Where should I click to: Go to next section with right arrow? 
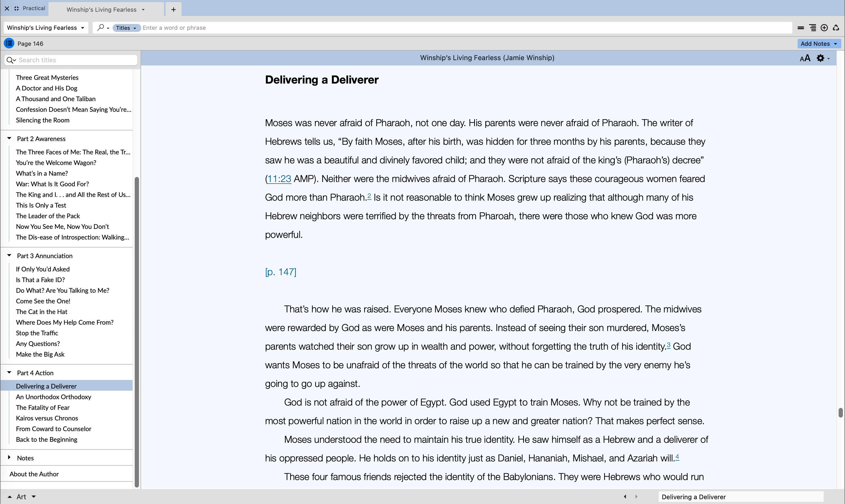[636, 497]
